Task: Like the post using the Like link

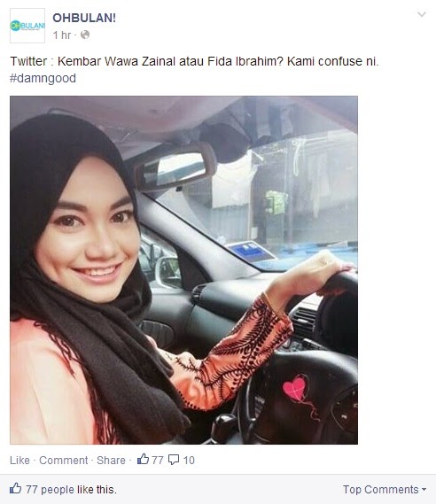Action: [x=19, y=461]
